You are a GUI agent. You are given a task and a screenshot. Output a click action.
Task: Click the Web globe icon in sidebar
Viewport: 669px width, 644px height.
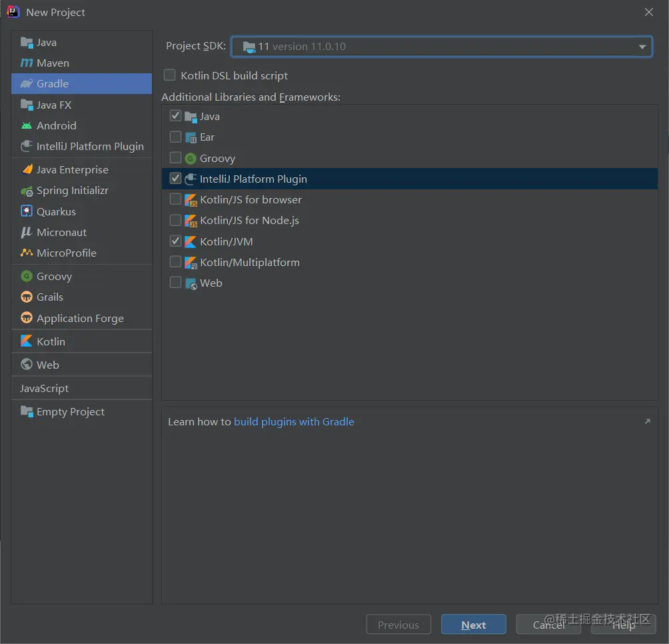27,365
